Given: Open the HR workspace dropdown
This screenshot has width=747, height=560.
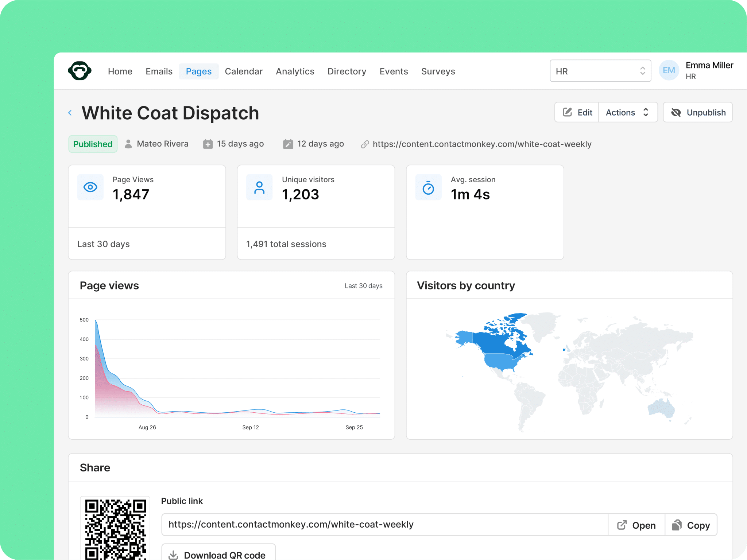Looking at the screenshot, I should click(600, 71).
